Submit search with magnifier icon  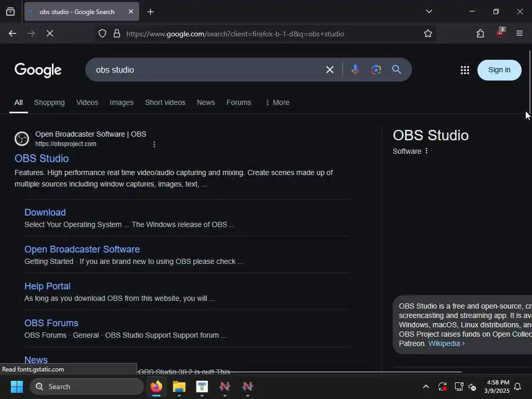[396, 70]
